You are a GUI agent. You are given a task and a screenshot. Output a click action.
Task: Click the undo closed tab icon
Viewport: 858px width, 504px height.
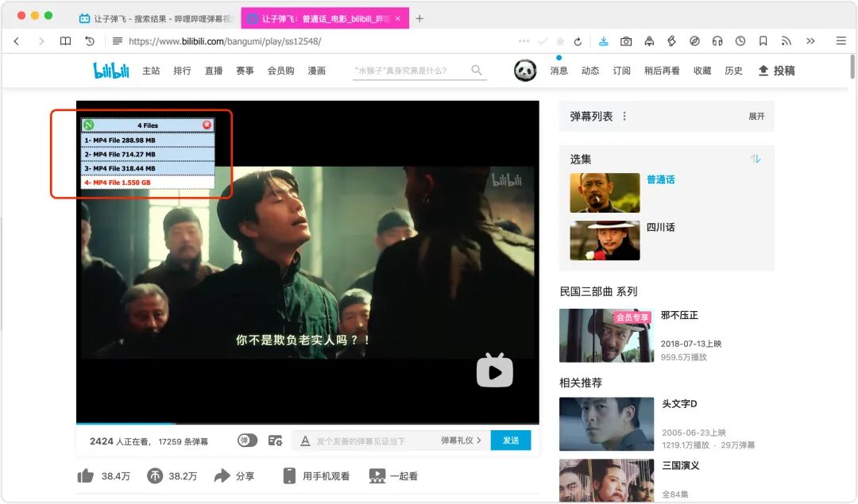click(x=90, y=41)
